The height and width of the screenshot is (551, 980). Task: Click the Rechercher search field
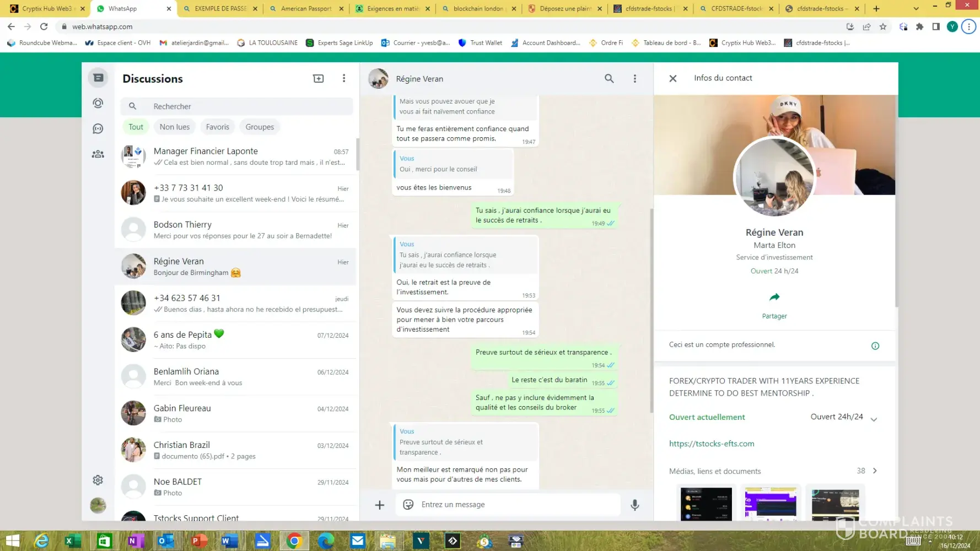pyautogui.click(x=237, y=106)
